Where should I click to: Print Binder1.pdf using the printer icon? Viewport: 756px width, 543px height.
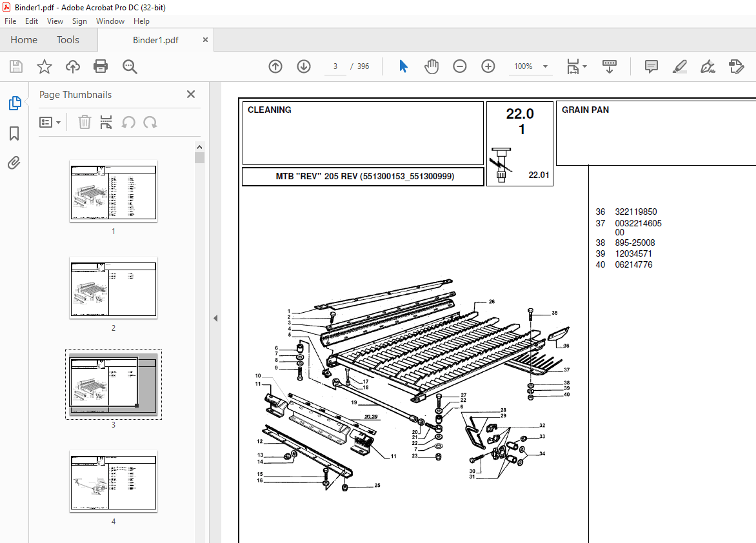(x=101, y=66)
